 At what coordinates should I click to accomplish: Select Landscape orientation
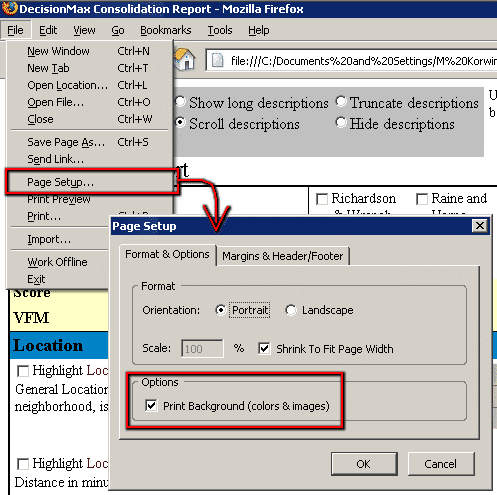click(x=291, y=310)
